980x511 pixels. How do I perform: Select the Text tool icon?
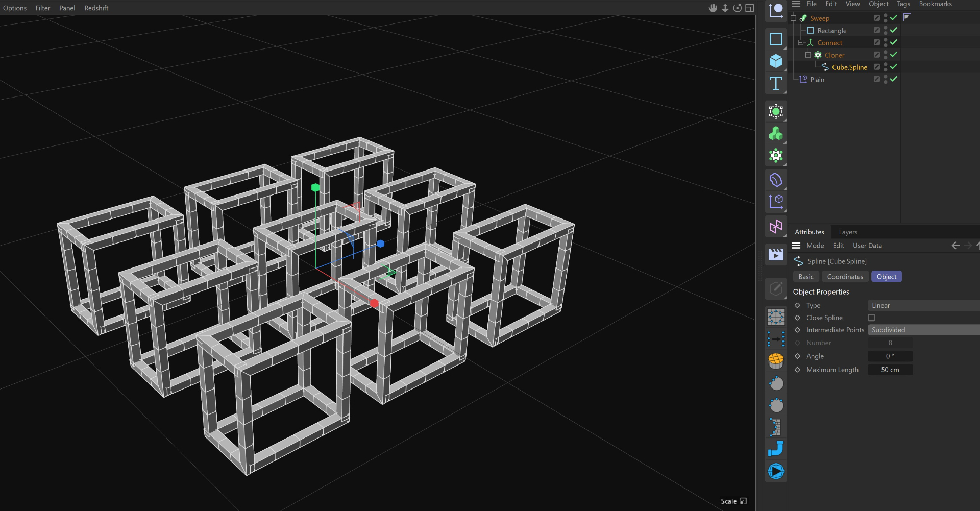click(x=776, y=83)
